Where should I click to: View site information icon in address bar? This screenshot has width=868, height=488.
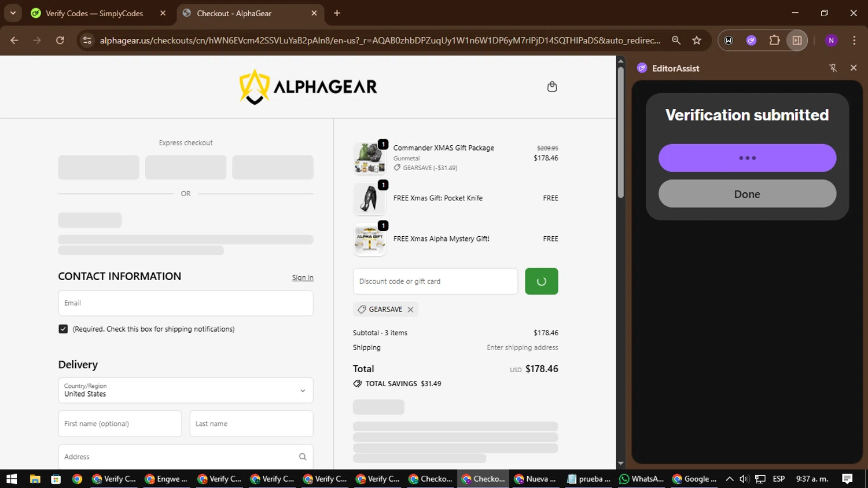(x=87, y=41)
